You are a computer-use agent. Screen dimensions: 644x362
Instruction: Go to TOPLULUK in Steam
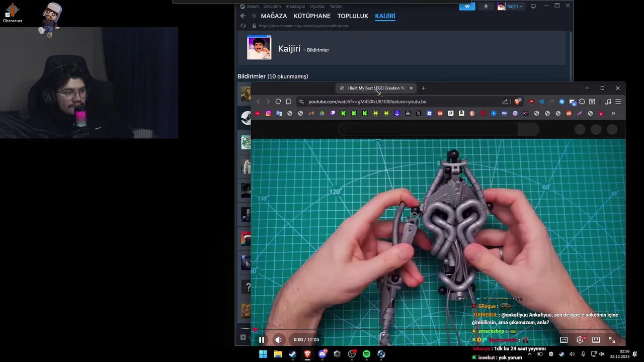(353, 16)
